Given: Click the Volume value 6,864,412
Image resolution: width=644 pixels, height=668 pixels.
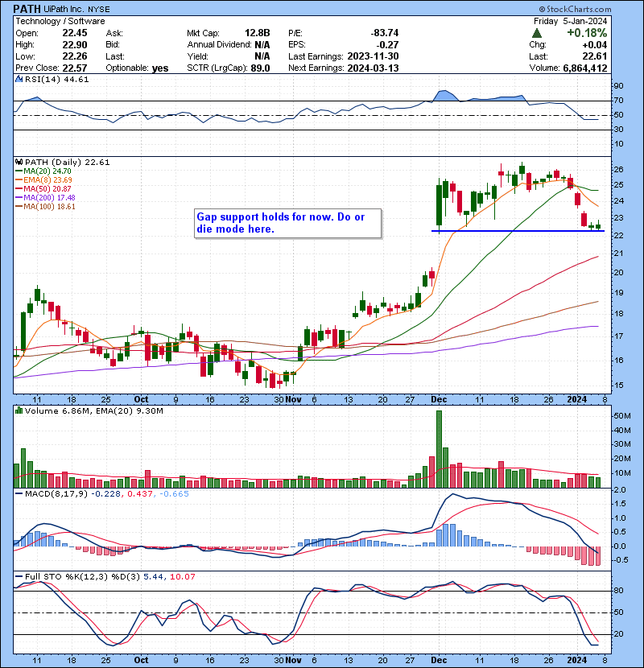Looking at the screenshot, I should click(x=584, y=68).
